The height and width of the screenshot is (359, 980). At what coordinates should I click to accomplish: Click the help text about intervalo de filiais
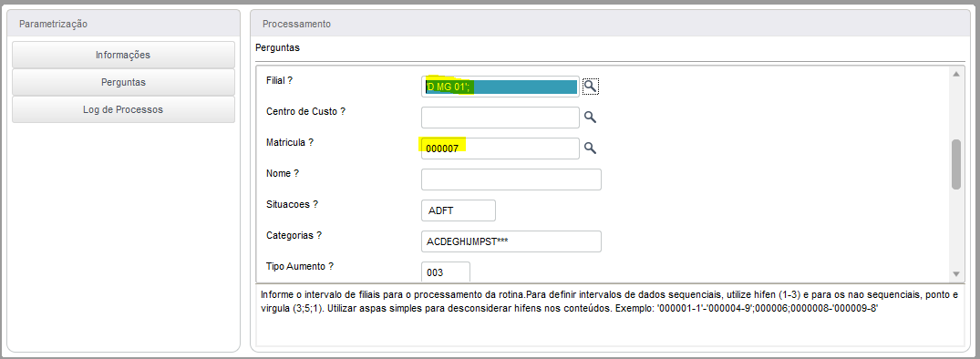[x=609, y=302]
